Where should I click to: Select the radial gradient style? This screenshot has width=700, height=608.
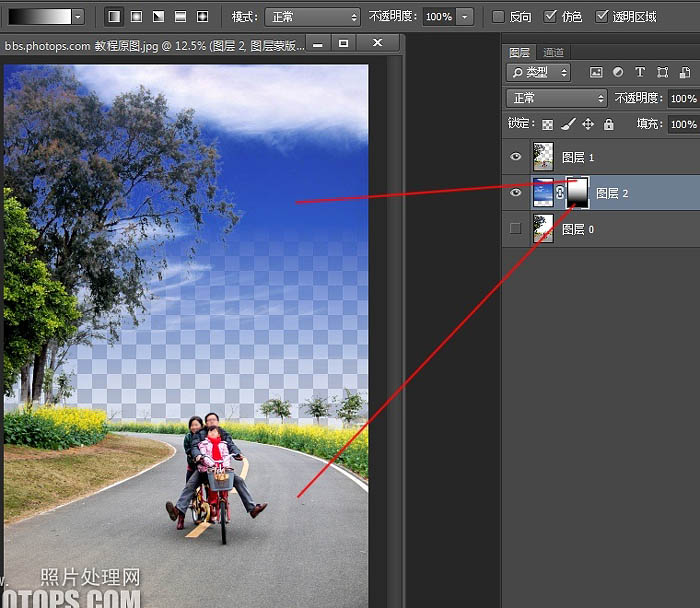(x=136, y=17)
